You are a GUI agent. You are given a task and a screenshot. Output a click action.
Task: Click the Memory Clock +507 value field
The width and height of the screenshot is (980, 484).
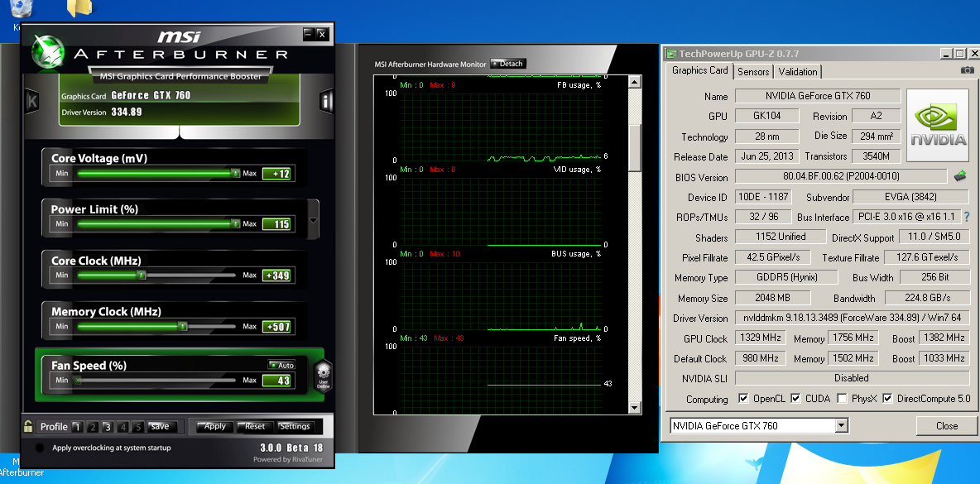[276, 327]
